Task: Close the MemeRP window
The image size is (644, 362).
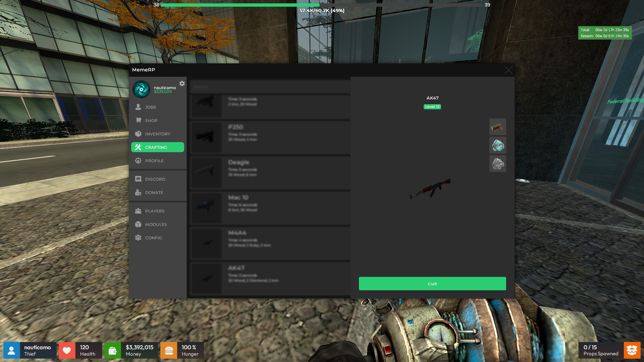Action: click(508, 70)
